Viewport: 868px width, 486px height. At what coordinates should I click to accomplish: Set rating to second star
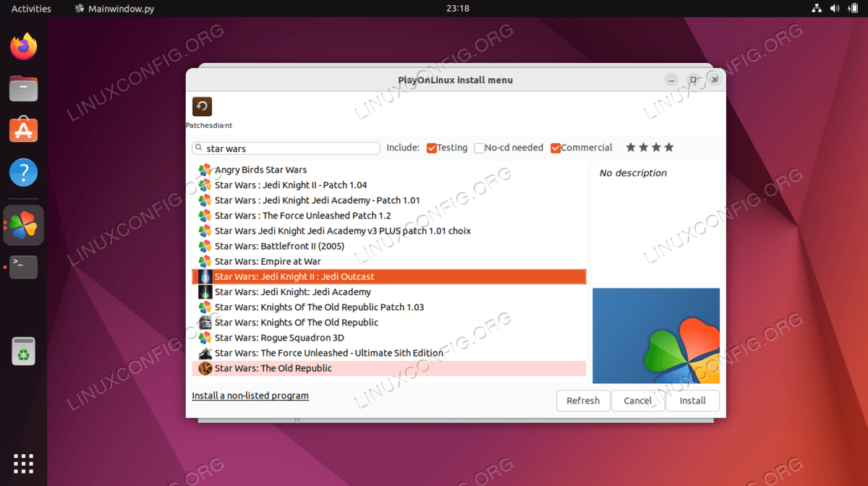(x=644, y=148)
